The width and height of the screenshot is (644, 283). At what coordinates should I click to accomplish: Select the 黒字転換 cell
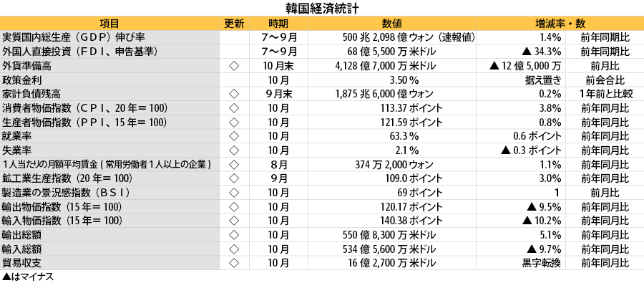coord(542,263)
